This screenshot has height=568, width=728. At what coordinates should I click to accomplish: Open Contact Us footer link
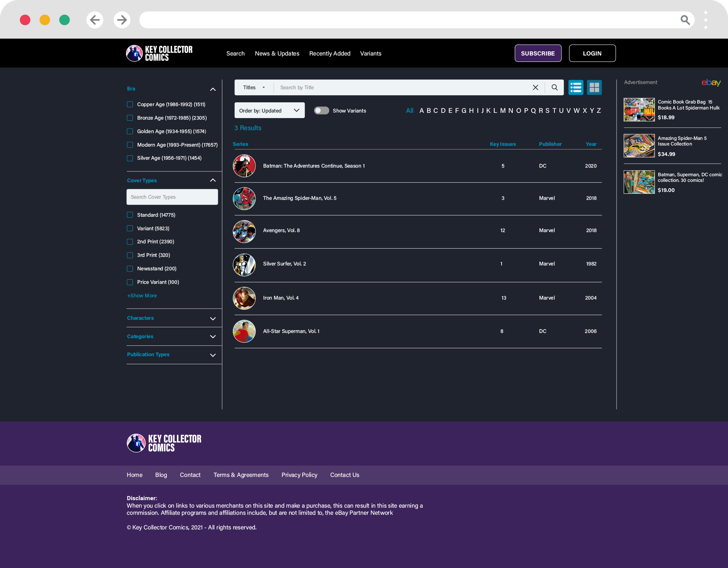345,475
